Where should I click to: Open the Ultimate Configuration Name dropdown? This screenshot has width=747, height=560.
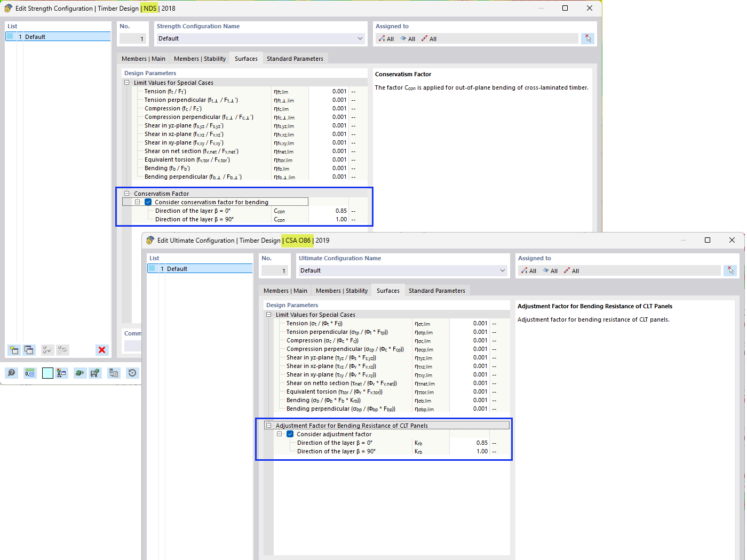(502, 270)
